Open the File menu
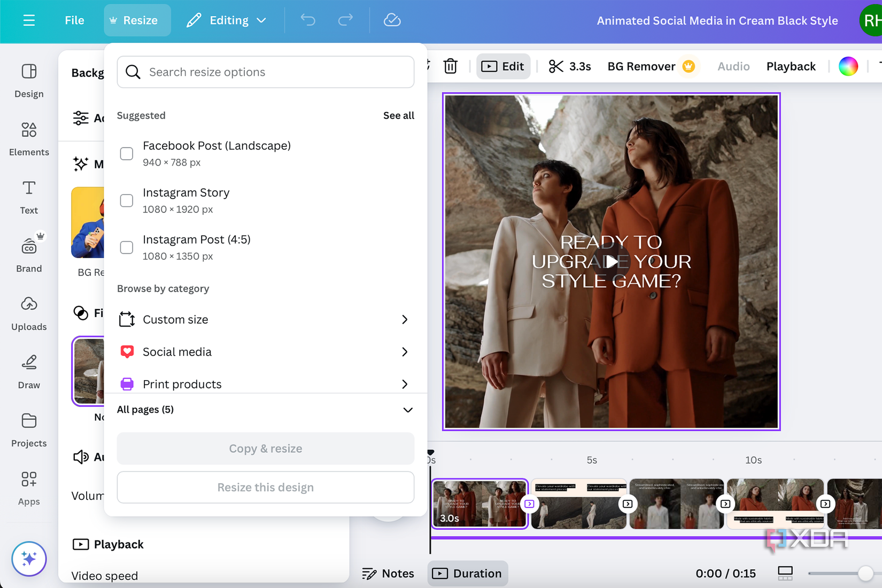The image size is (882, 588). [x=74, y=20]
